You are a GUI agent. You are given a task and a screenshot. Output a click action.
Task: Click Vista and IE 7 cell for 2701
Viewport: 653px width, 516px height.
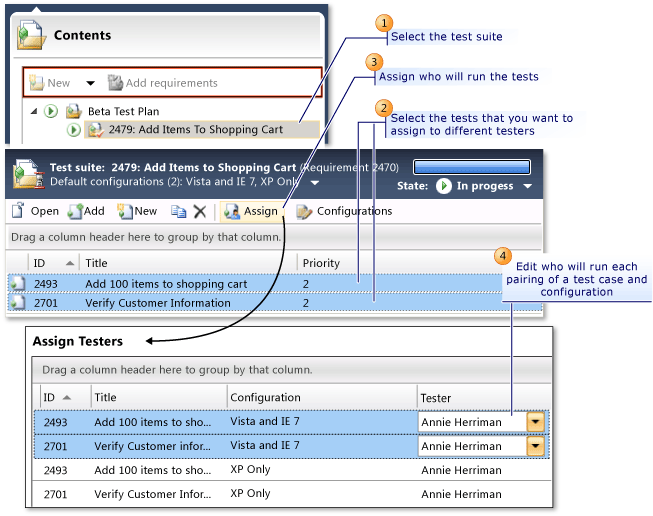[265, 445]
